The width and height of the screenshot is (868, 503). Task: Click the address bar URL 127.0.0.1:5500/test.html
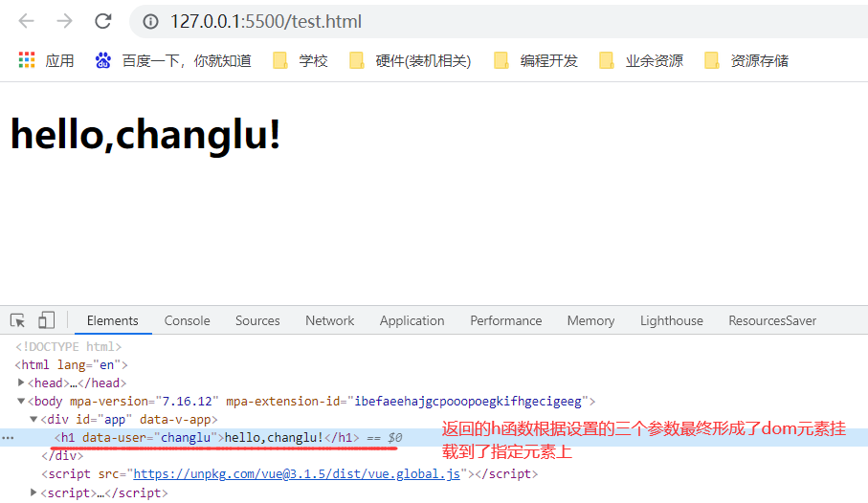(x=266, y=22)
